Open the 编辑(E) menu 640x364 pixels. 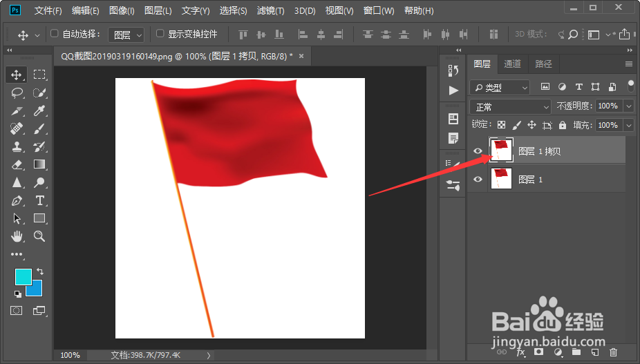pyautogui.click(x=85, y=10)
